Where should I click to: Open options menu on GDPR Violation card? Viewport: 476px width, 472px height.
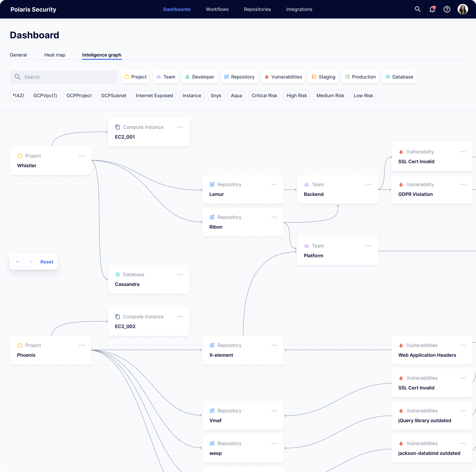coord(463,184)
